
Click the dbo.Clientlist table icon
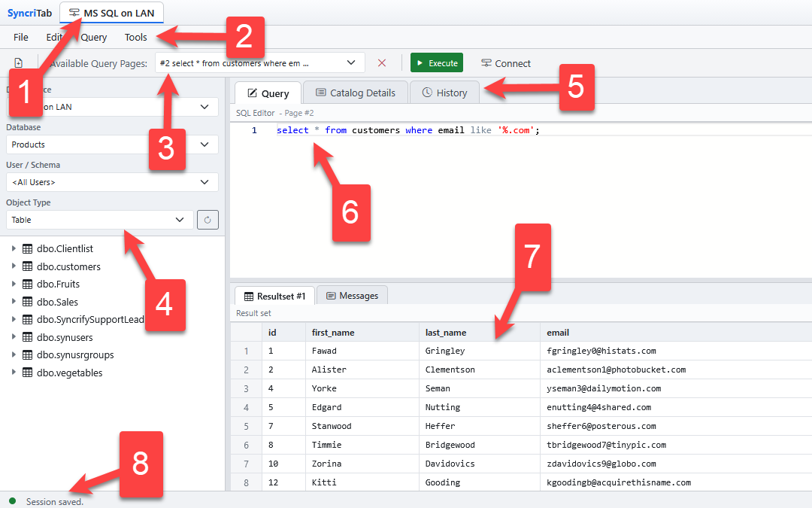coord(28,249)
